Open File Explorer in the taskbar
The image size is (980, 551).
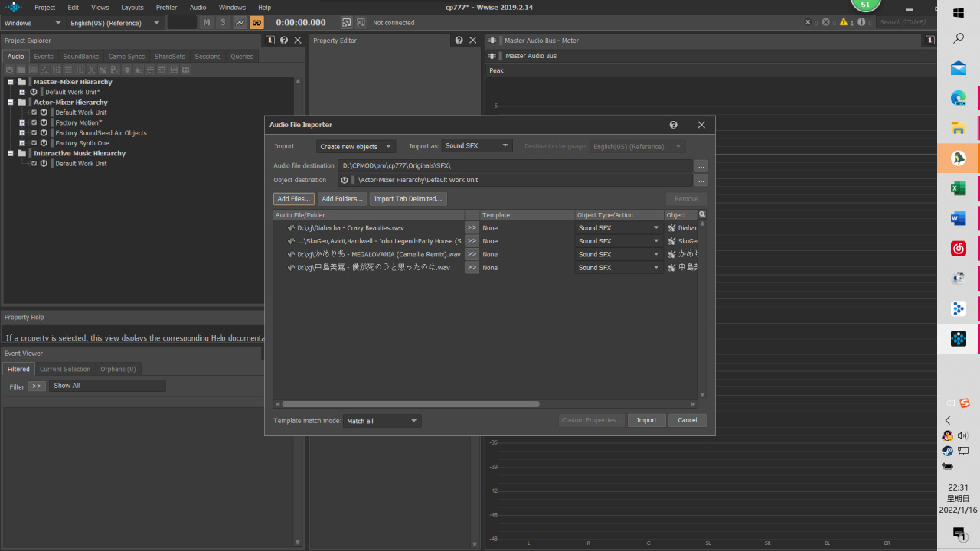click(959, 128)
